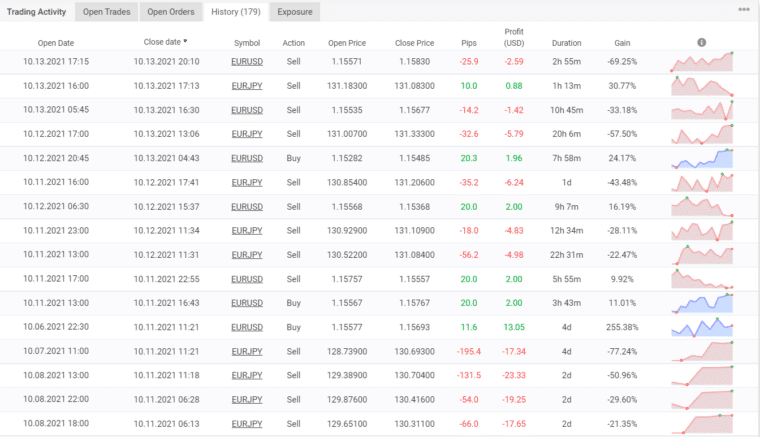The height and width of the screenshot is (437, 760).
Task: Select close price 130.31100
Action: click(414, 423)
